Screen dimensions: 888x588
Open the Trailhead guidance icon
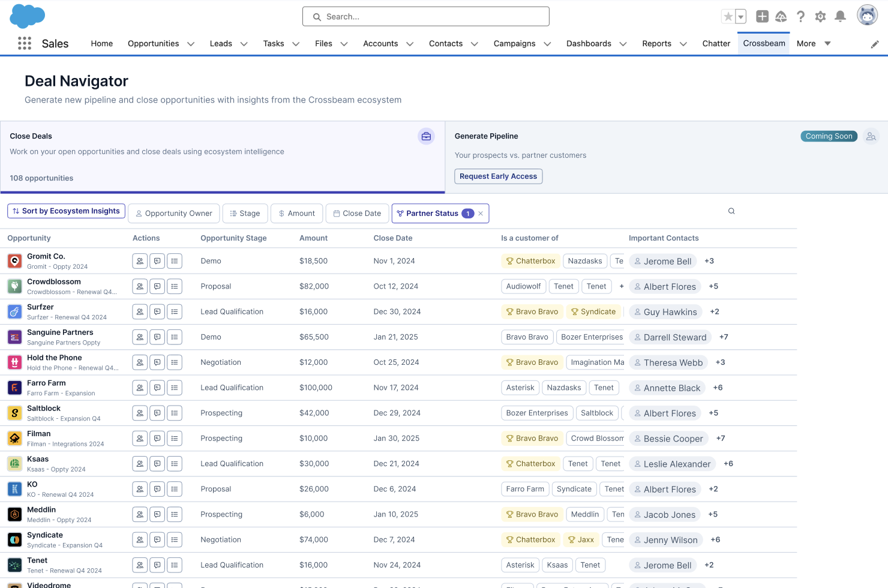point(781,17)
